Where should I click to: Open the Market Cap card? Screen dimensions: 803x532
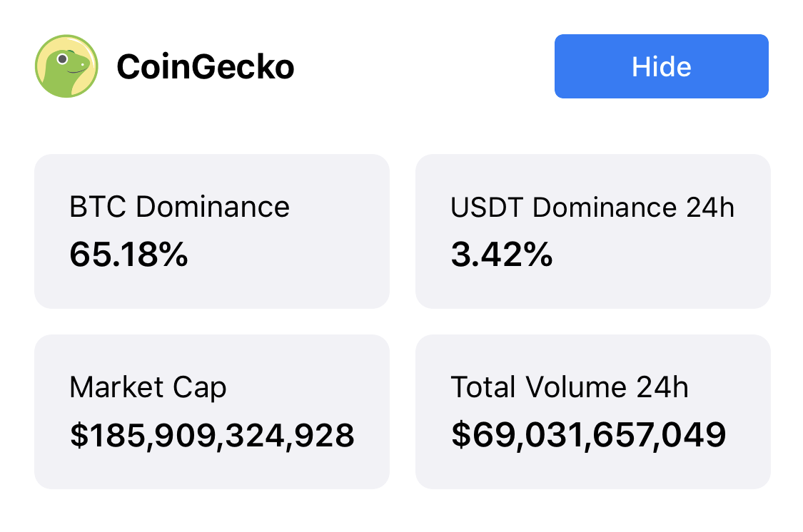click(x=212, y=411)
